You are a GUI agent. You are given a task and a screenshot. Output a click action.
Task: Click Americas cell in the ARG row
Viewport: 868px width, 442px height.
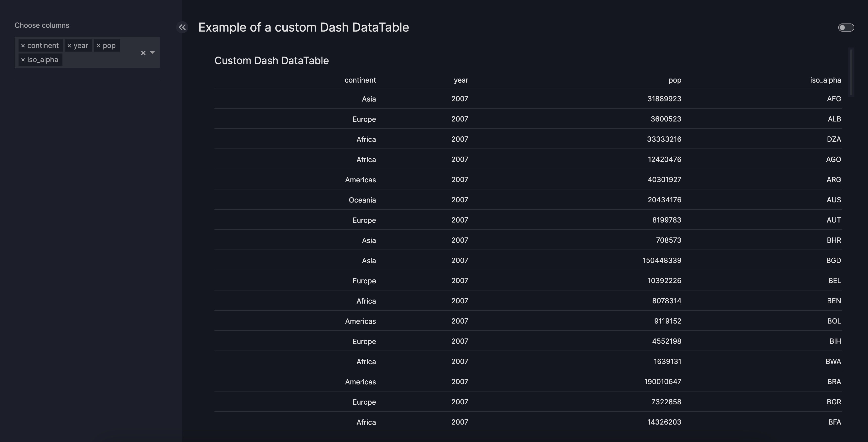point(360,180)
